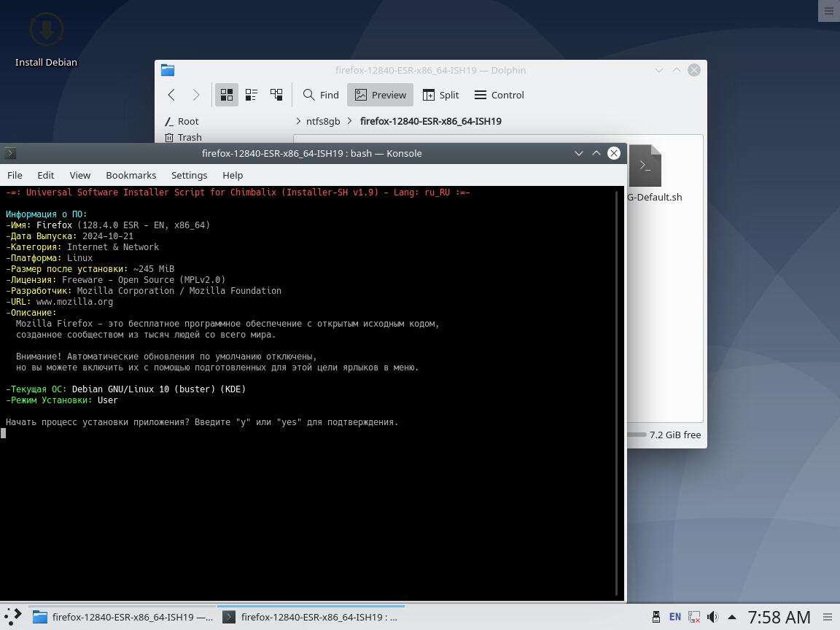
Task: Click Find in Dolphin toolbar
Action: 321,95
